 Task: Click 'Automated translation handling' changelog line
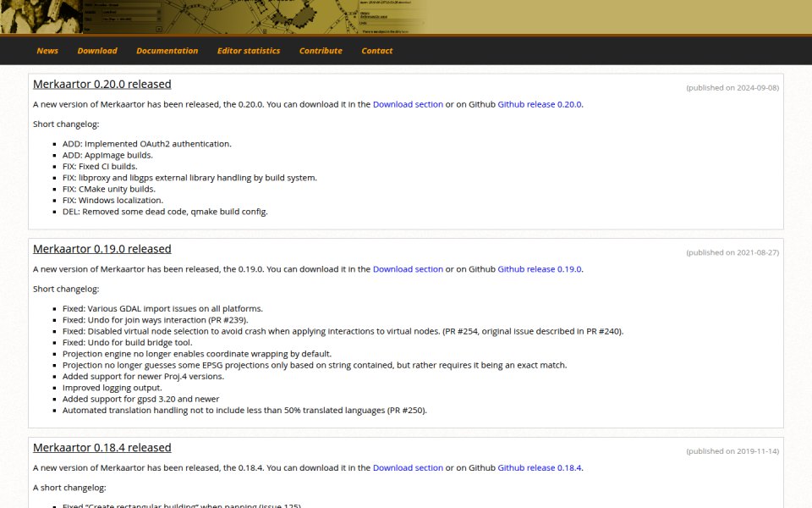245,411
